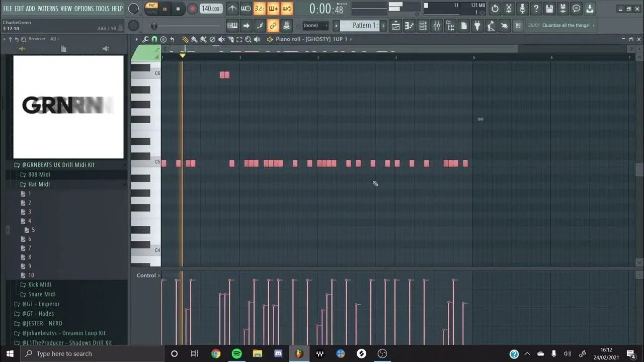This screenshot has height=362, width=644.
Task: Select the mute tool in piano roll
Action: point(221,39)
